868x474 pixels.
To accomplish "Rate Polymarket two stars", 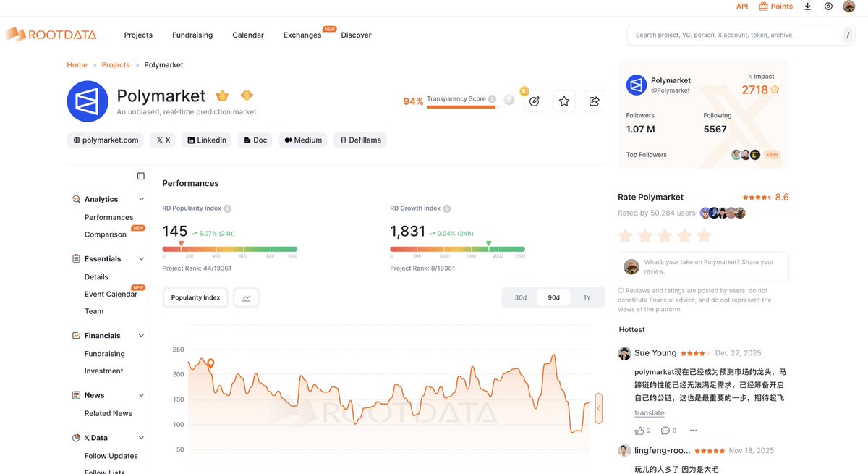I will click(x=645, y=236).
